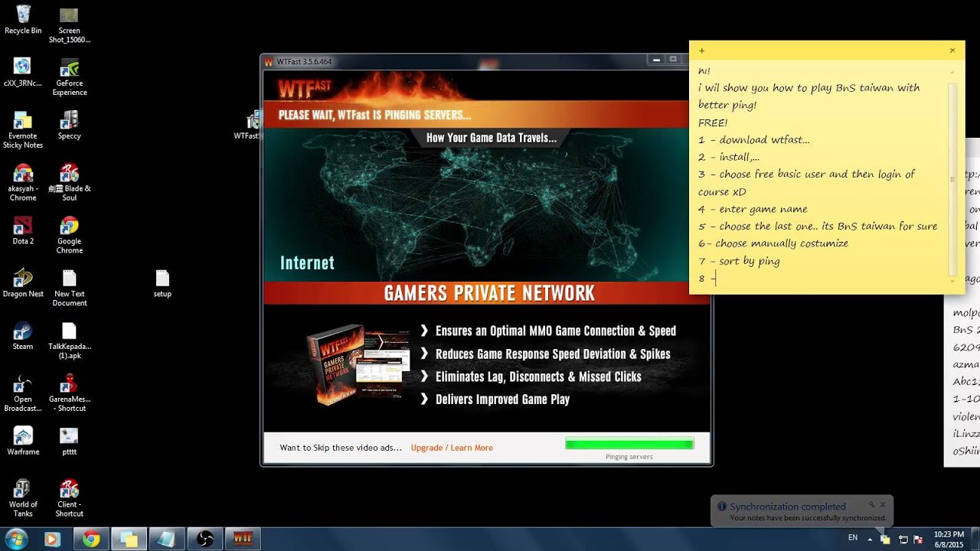Select the TalkKepada (1).apk file
Image resolution: width=980 pixels, height=551 pixels.
[x=69, y=341]
